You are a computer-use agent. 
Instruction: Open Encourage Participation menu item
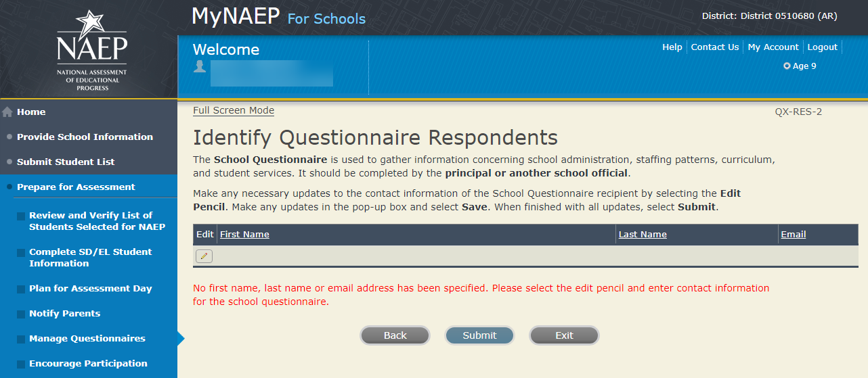coord(88,364)
